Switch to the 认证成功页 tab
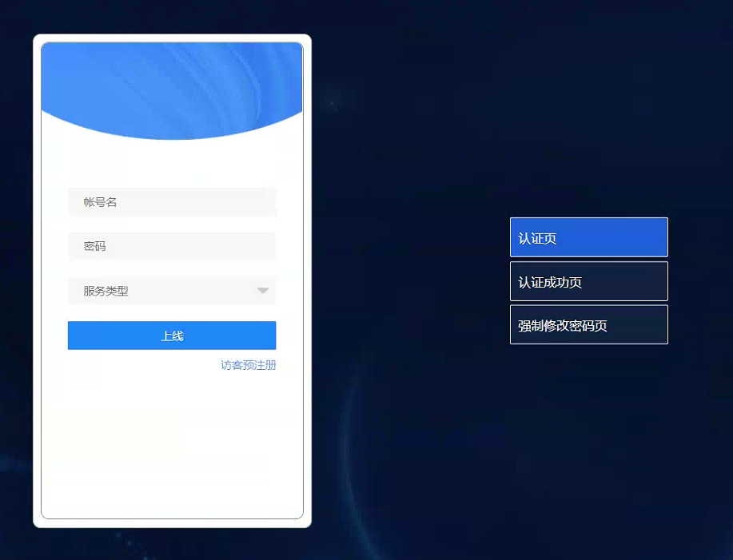The image size is (733, 560). coord(589,281)
